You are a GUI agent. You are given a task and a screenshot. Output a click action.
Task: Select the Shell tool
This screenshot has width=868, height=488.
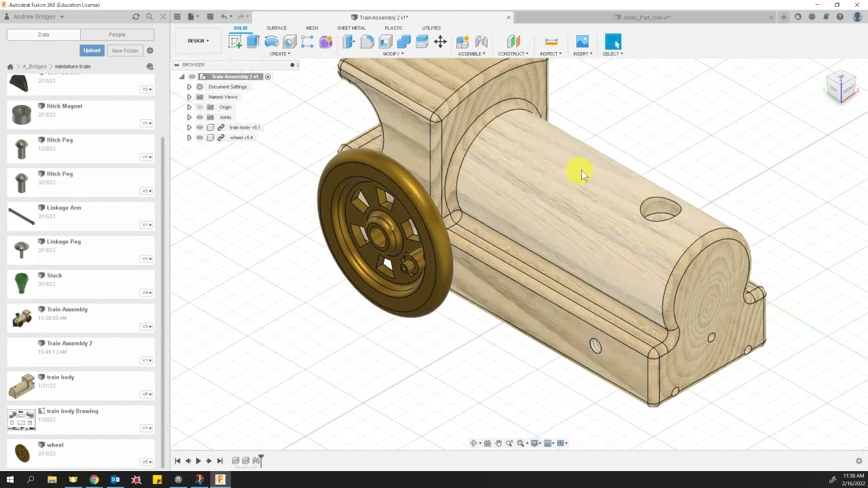(385, 42)
